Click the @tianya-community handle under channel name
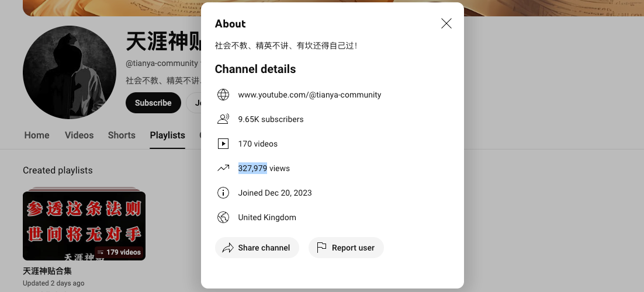 tap(162, 63)
